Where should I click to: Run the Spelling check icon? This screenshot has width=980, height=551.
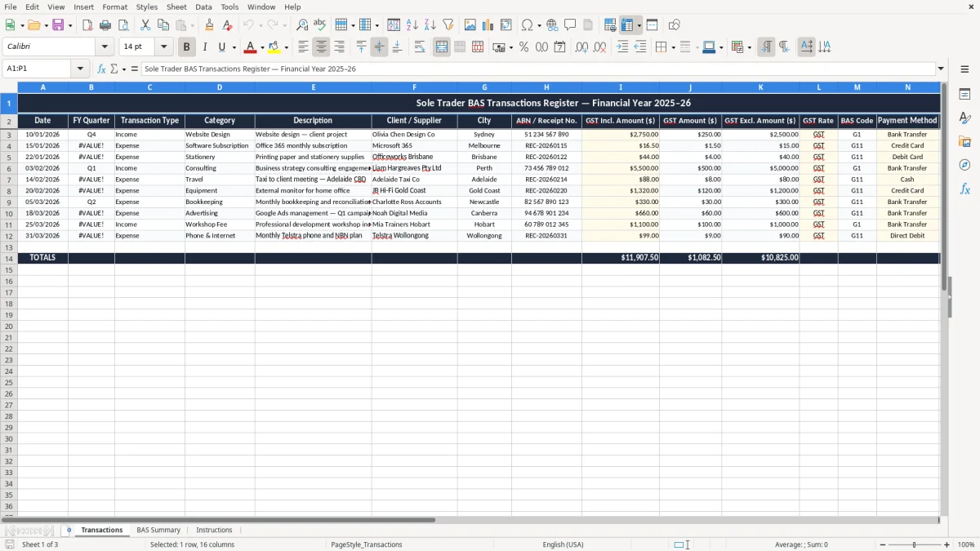pyautogui.click(x=319, y=25)
